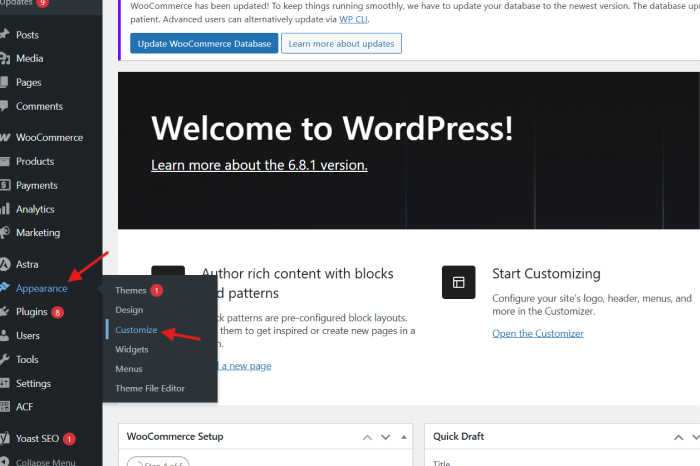The image size is (700, 466).
Task: Click the Themes update count badge
Action: click(157, 291)
